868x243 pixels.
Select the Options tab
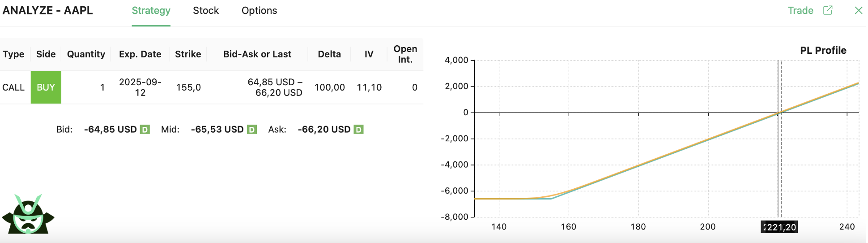(x=259, y=11)
